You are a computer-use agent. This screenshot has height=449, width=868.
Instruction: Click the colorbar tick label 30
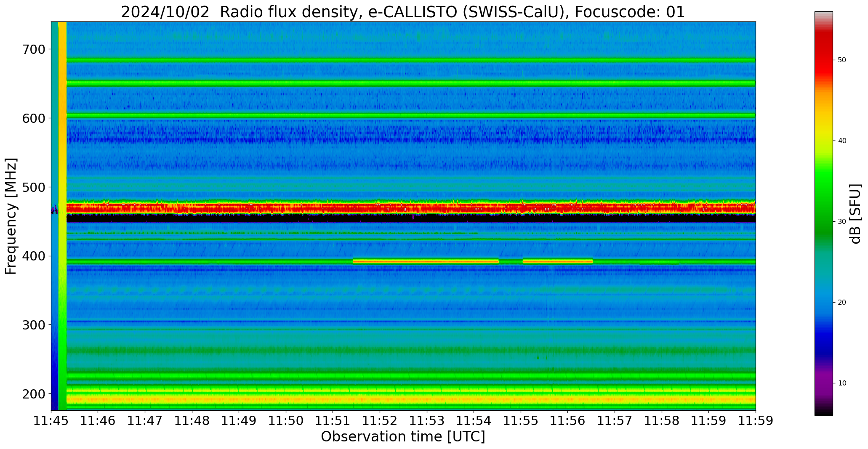tap(842, 222)
